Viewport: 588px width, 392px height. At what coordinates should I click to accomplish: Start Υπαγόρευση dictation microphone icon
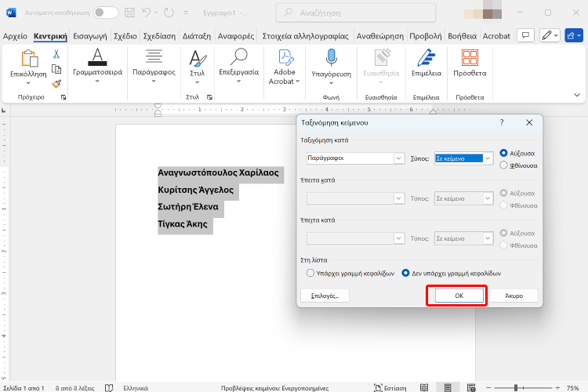[331, 57]
